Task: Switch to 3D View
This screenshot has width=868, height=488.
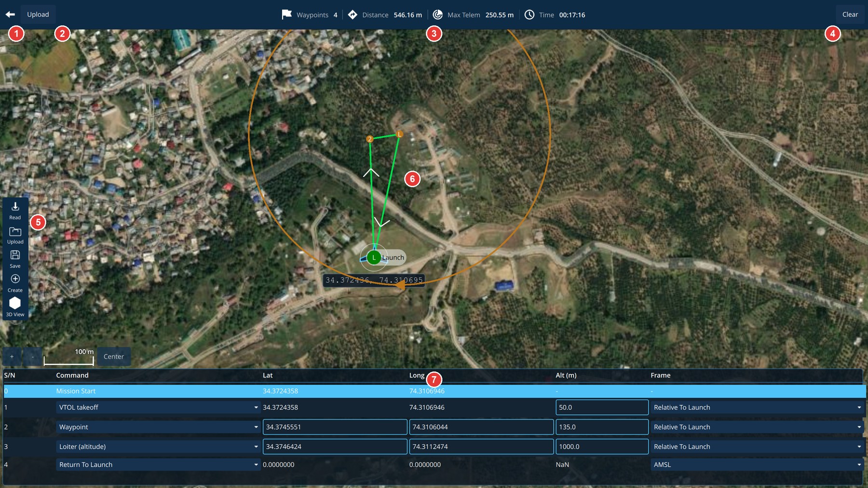Action: click(15, 307)
